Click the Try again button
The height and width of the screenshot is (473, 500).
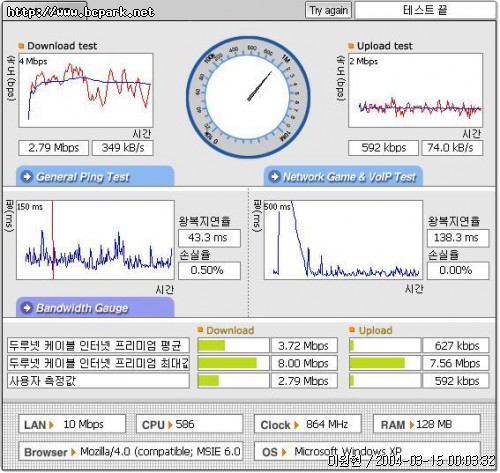point(328,10)
